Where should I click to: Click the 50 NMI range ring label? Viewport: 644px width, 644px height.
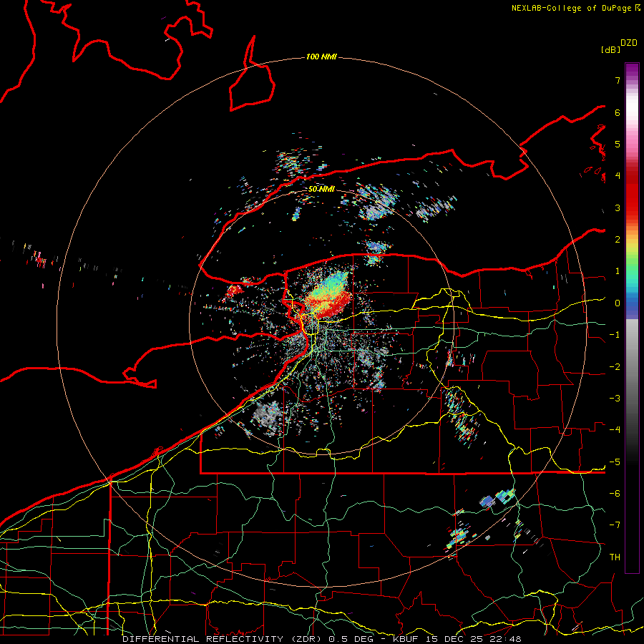pos(321,189)
